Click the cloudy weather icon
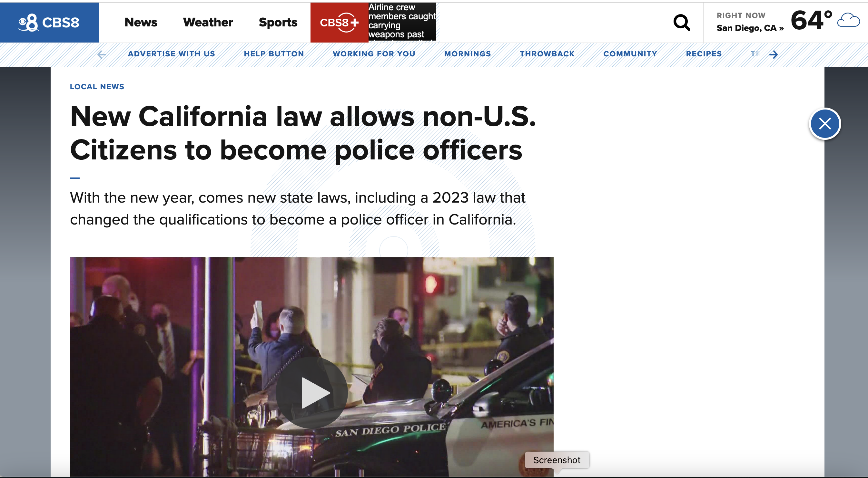 (848, 20)
